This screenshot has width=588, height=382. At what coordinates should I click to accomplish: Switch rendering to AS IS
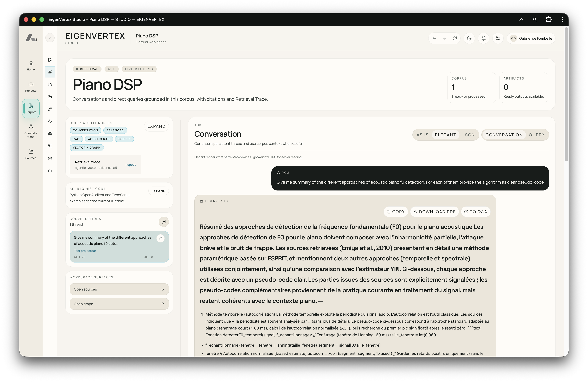pyautogui.click(x=423, y=135)
